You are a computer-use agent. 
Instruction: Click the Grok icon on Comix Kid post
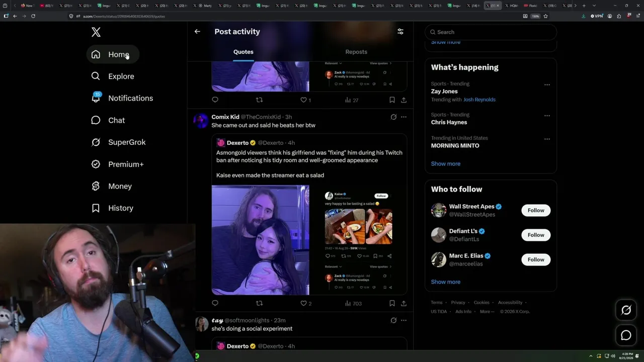click(x=393, y=117)
